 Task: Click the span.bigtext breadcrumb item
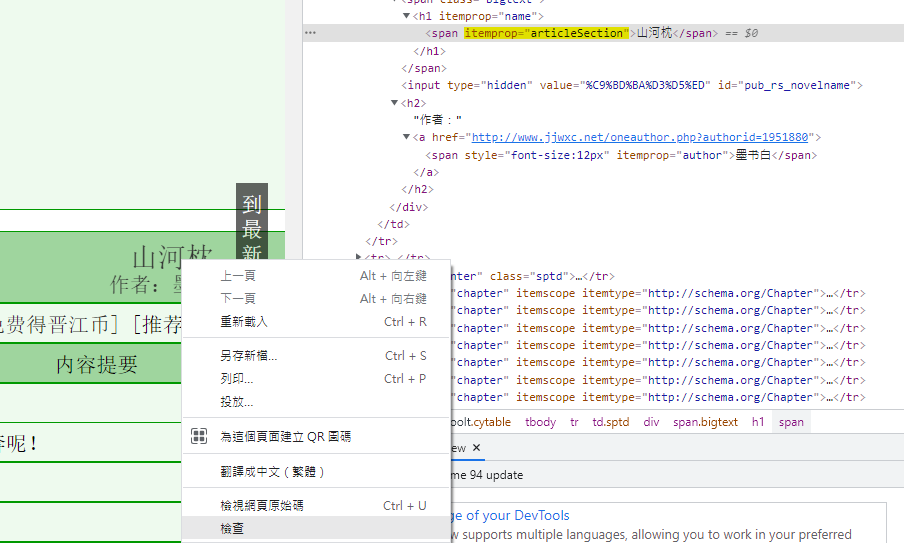click(705, 422)
